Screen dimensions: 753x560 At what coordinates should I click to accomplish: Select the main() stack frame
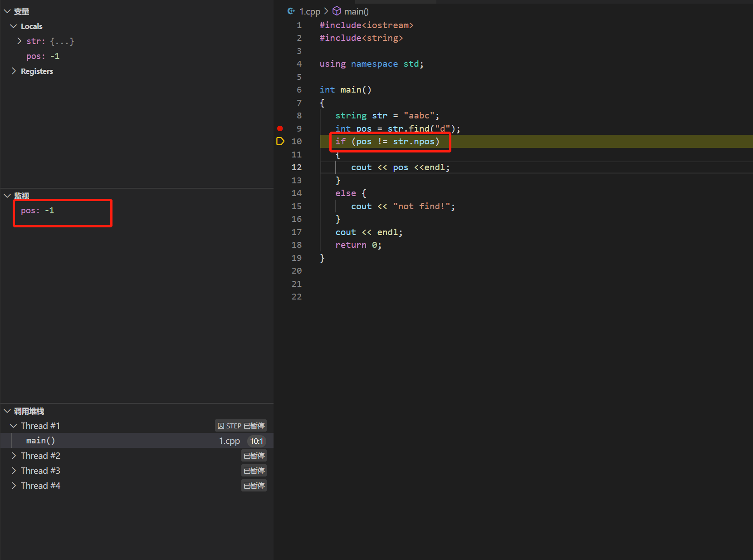tap(40, 440)
